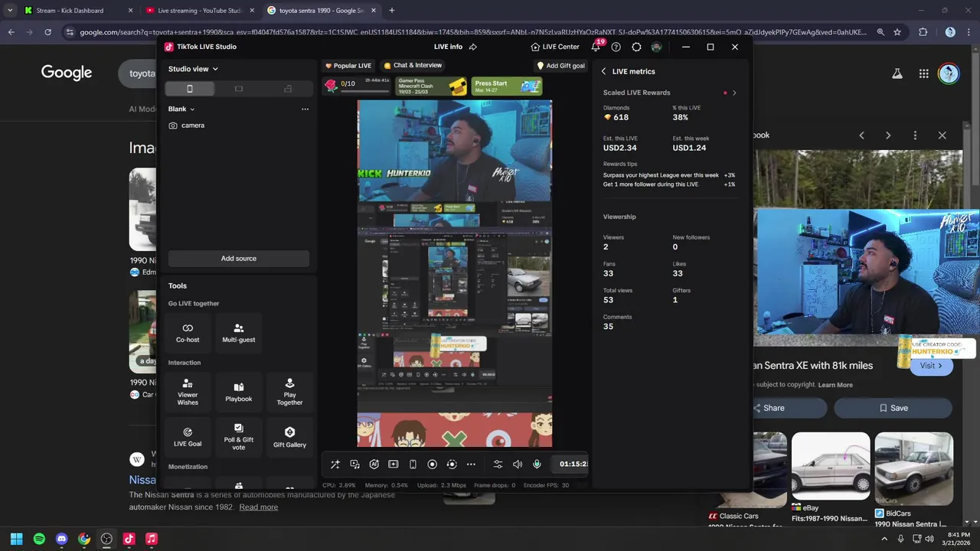
Task: Start recording with the record icon
Action: click(432, 464)
